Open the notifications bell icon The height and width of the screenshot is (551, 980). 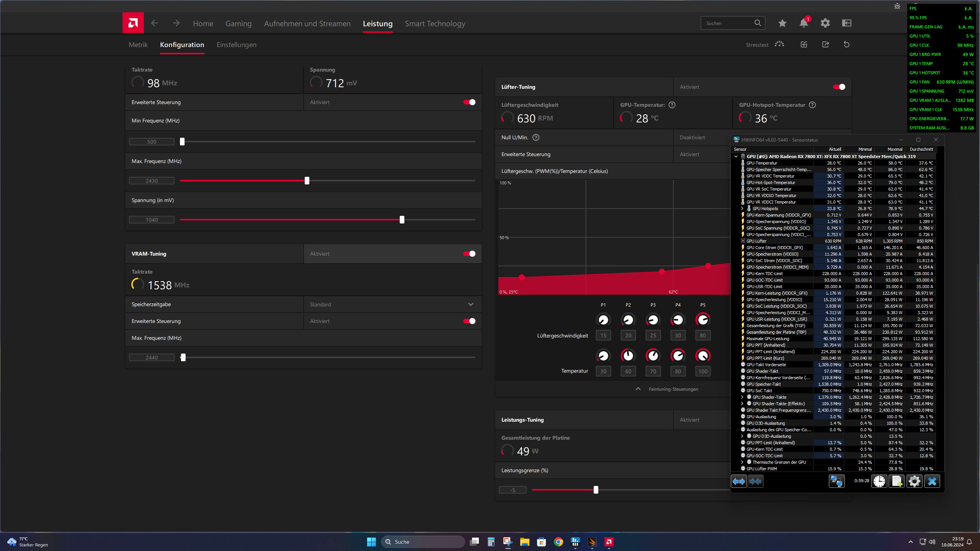tap(804, 23)
